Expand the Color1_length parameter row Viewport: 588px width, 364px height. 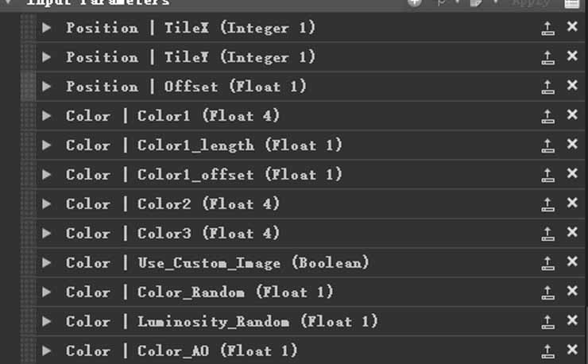(47, 145)
